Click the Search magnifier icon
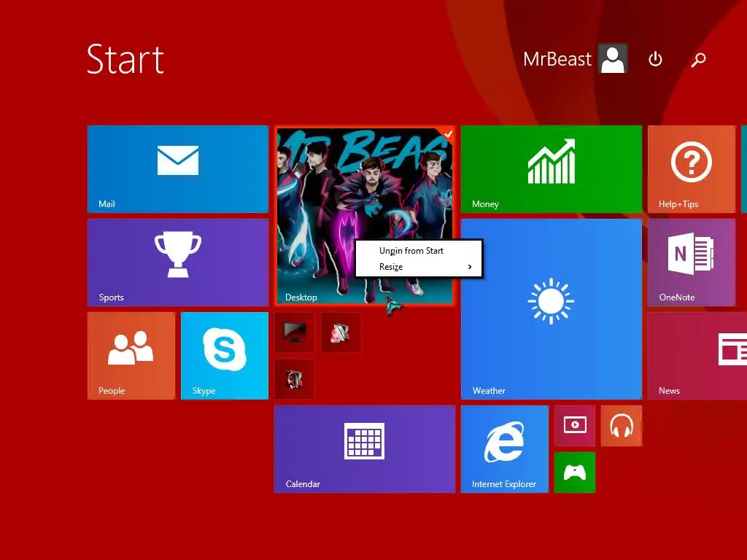Image resolution: width=747 pixels, height=560 pixels. coord(698,60)
